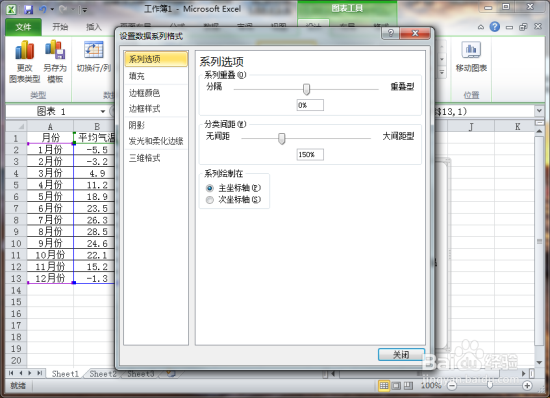Click the dialog help question mark button
The width and height of the screenshot is (550, 398).
click(x=391, y=33)
